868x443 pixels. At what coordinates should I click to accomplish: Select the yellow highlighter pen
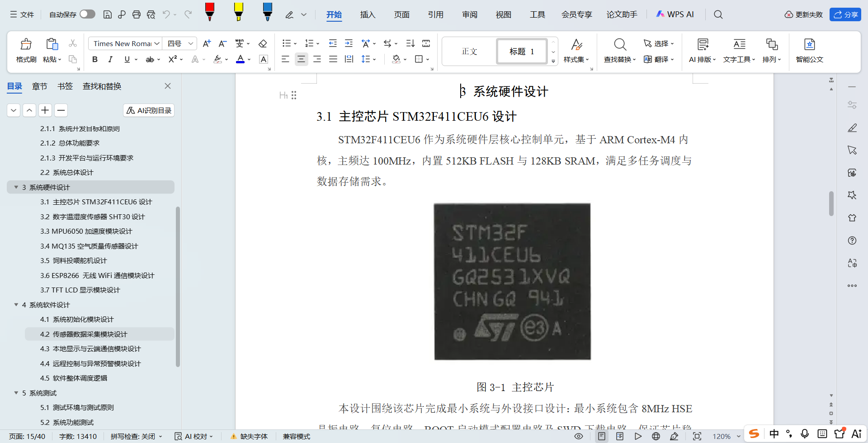pyautogui.click(x=239, y=12)
